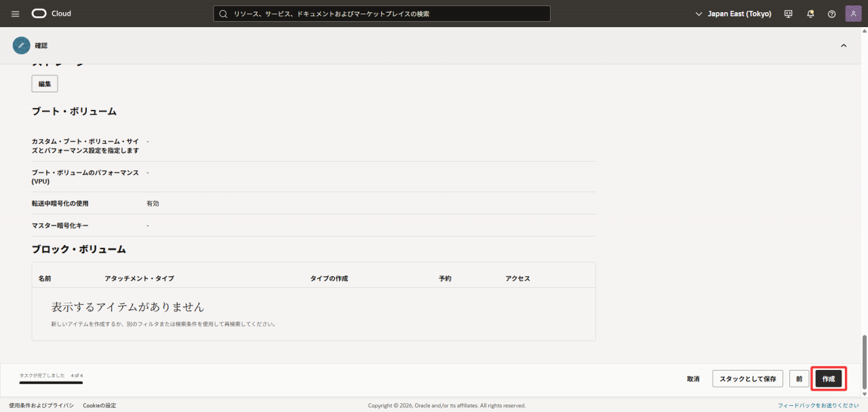
Task: Click the 4 of 4 step indicator
Action: point(77,375)
